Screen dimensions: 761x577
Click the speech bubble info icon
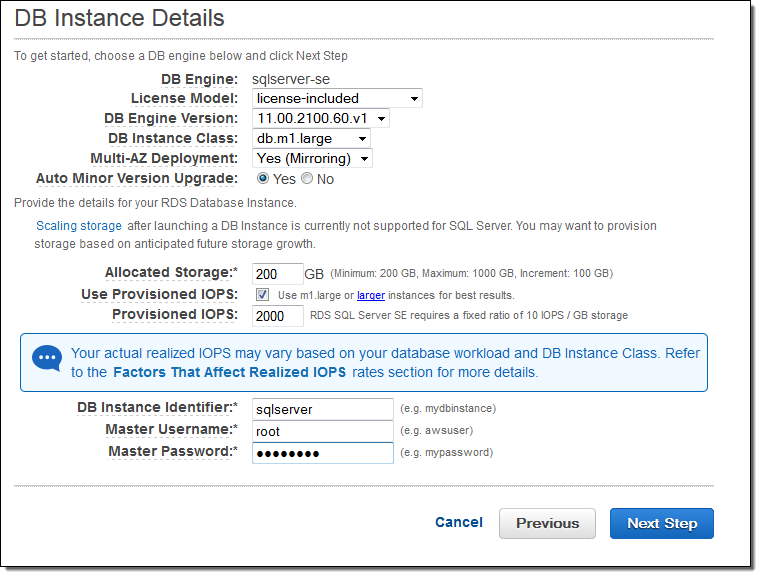(x=46, y=360)
